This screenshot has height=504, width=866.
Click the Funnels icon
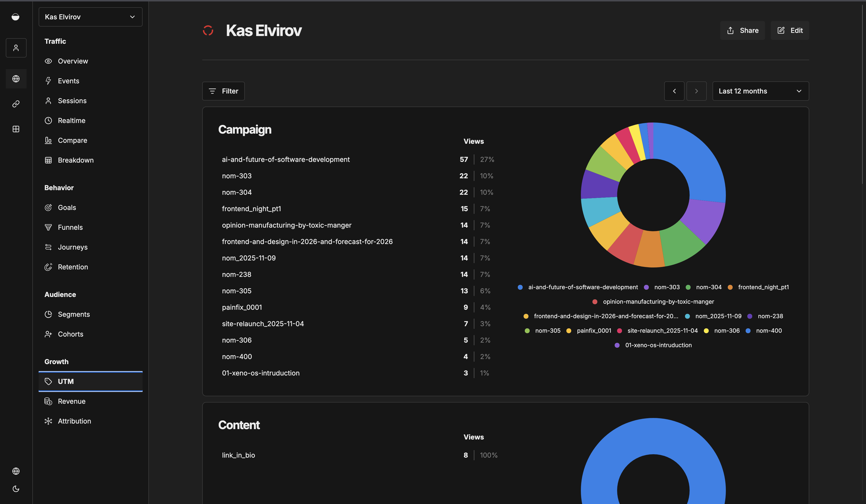(49, 227)
